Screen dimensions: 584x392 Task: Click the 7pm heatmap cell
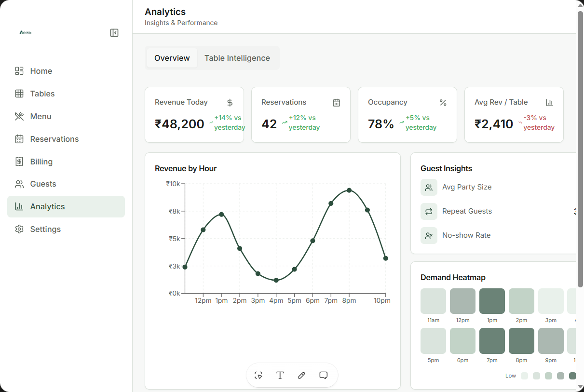pyautogui.click(x=492, y=341)
